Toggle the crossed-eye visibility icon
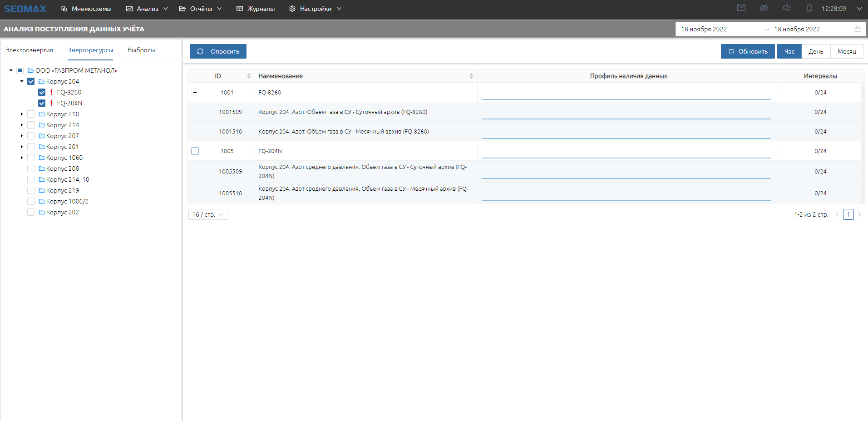This screenshot has height=421, width=868. click(764, 8)
